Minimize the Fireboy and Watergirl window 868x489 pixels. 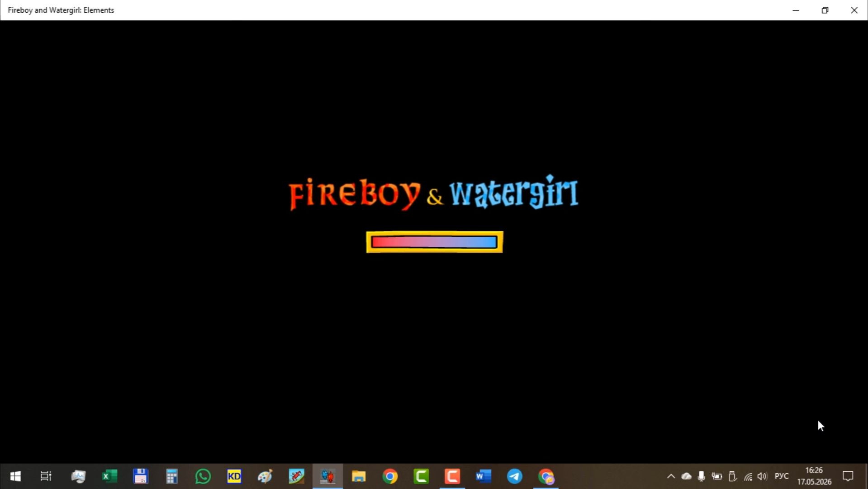point(796,10)
